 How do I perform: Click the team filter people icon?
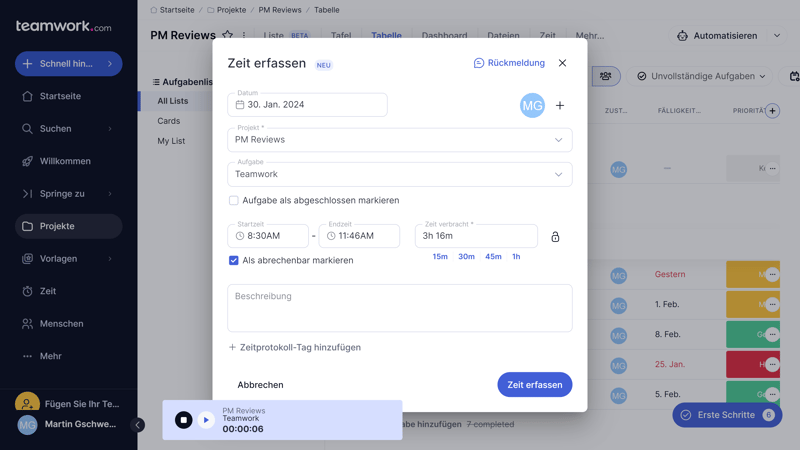[x=606, y=76]
